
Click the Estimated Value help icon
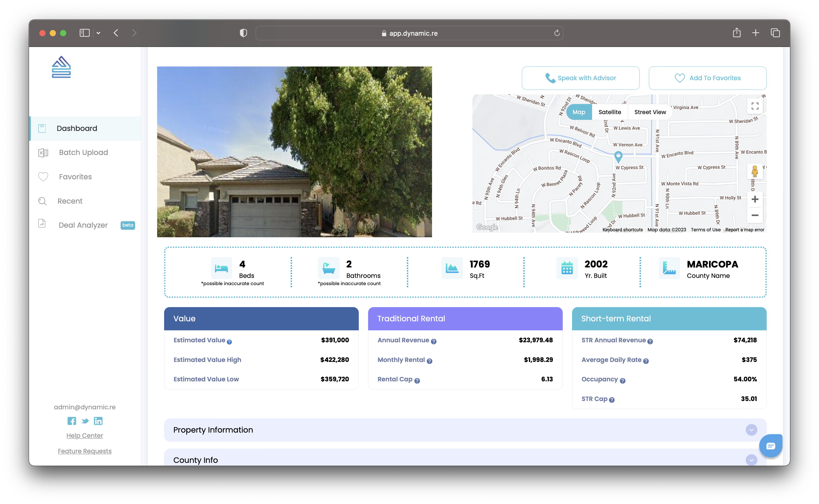click(x=229, y=342)
